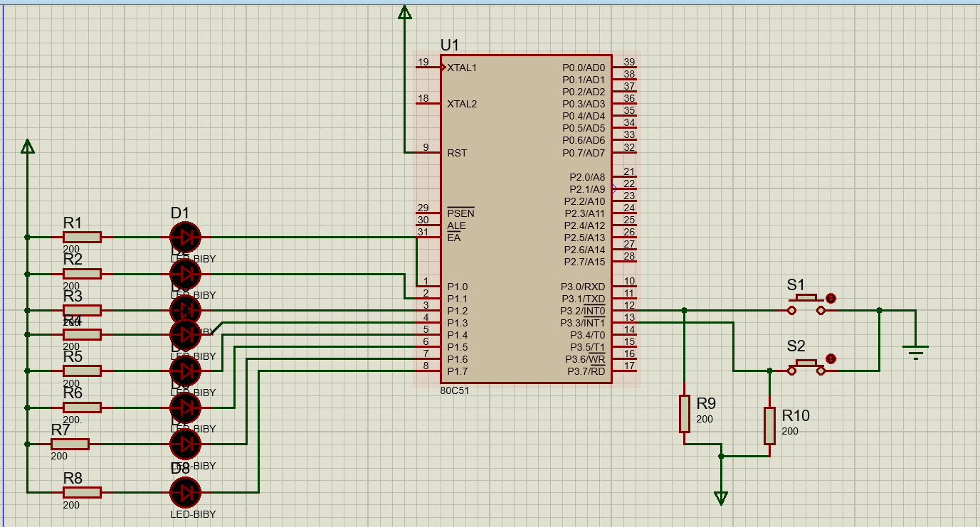Click the 200 value beside R10
The height and width of the screenshot is (527, 980).
click(x=790, y=431)
